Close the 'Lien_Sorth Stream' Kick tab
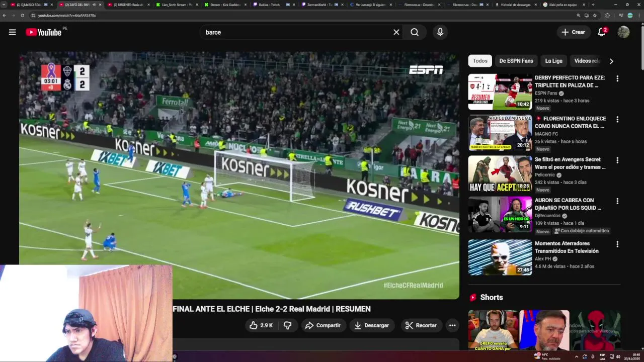Viewport: 644px width, 362px height. pos(197,5)
